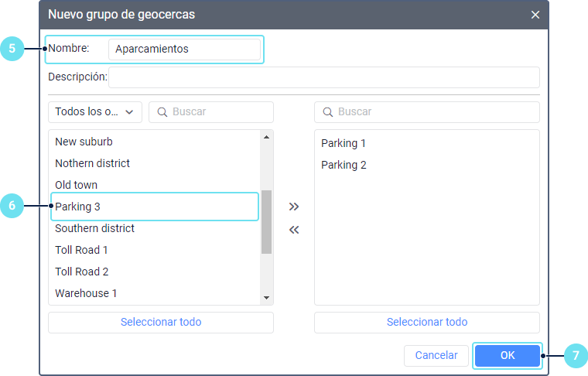Select Parking 3 in the left list

click(x=77, y=207)
